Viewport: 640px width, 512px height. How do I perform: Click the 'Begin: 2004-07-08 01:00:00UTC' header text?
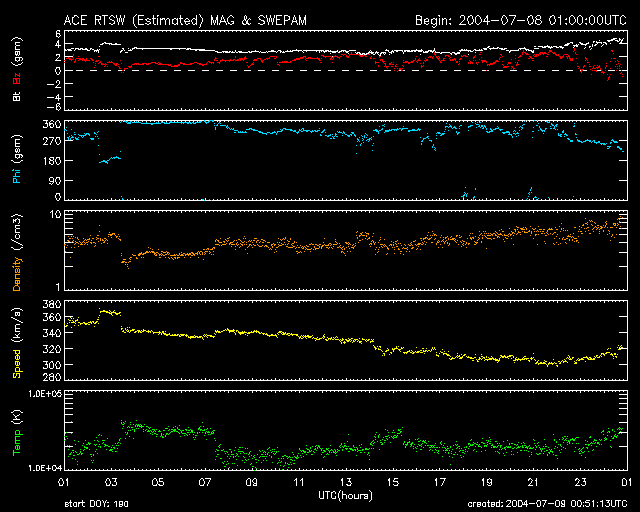coord(521,20)
